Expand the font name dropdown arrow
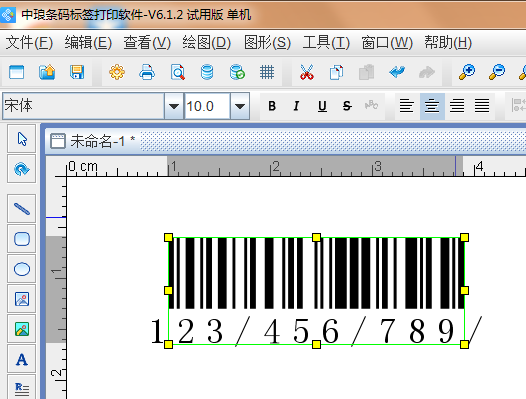 (x=173, y=106)
